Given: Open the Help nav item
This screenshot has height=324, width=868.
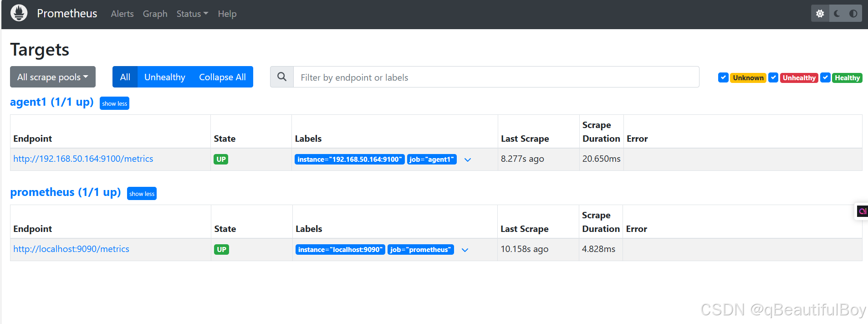Looking at the screenshot, I should [x=227, y=14].
